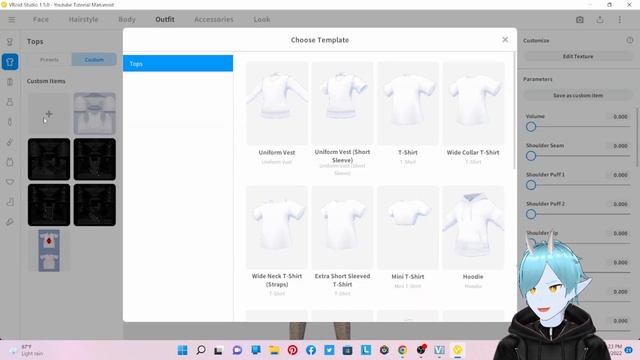The width and height of the screenshot is (640, 360).
Task: Switch to the Hairstyle tab
Action: pyautogui.click(x=83, y=20)
